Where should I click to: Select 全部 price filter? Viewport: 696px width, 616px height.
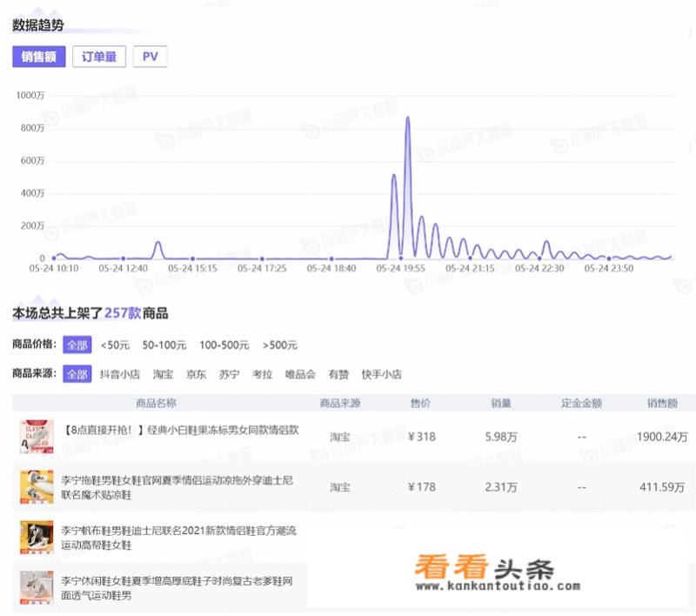coord(77,345)
